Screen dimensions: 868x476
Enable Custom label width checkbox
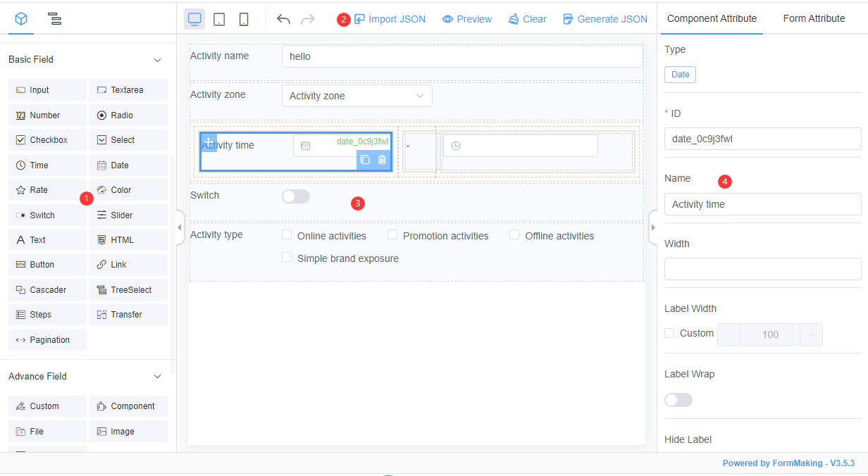[x=669, y=333]
